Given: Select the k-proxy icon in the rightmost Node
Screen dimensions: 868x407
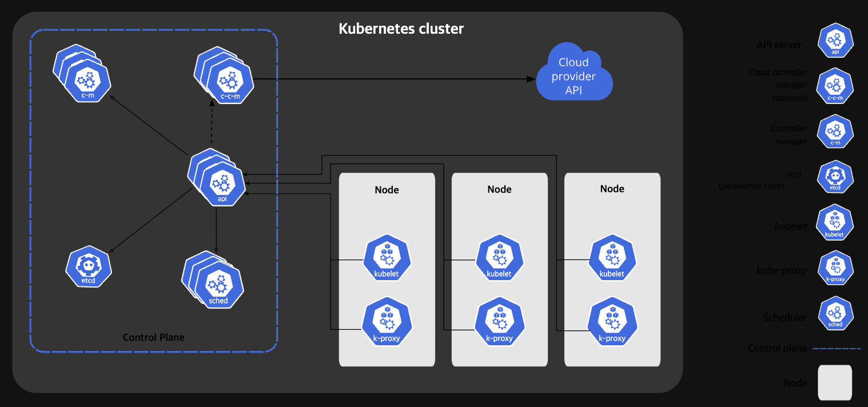Looking at the screenshot, I should 612,322.
